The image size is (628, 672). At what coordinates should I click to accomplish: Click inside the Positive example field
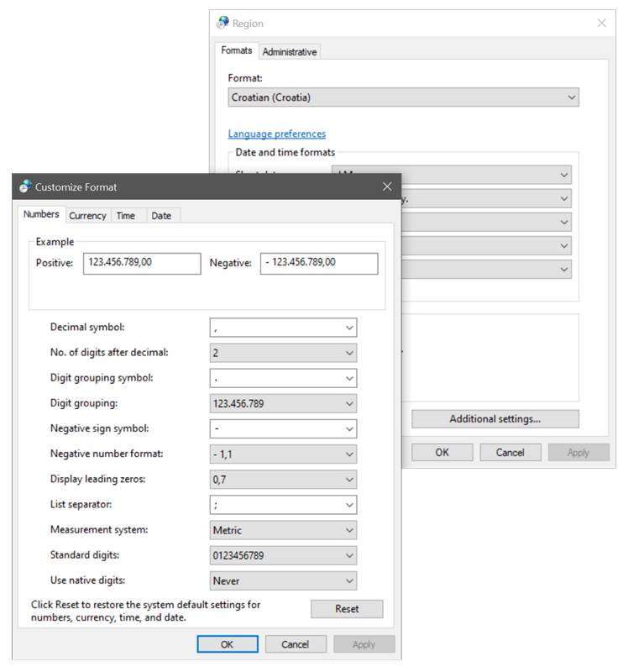pyautogui.click(x=142, y=263)
